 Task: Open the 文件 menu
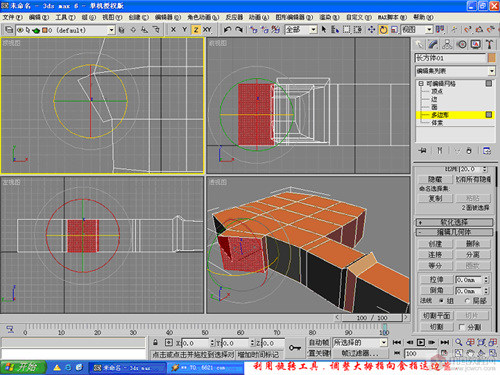13,17
